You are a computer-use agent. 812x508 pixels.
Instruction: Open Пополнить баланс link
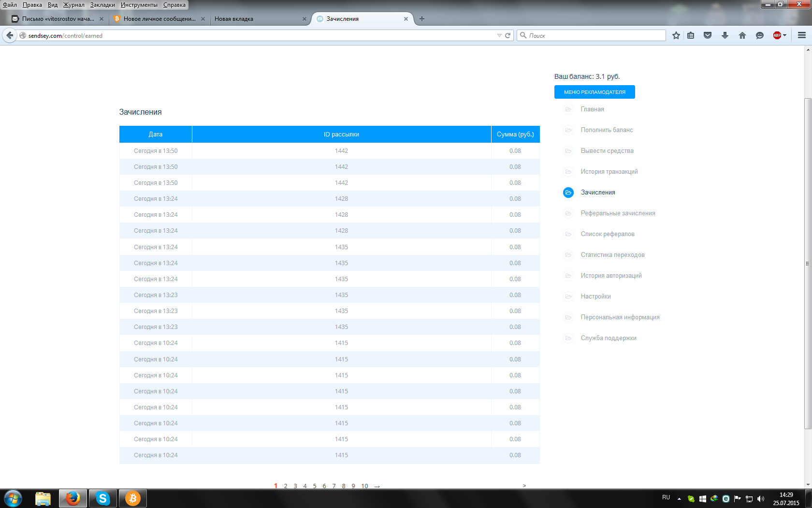pyautogui.click(x=607, y=130)
